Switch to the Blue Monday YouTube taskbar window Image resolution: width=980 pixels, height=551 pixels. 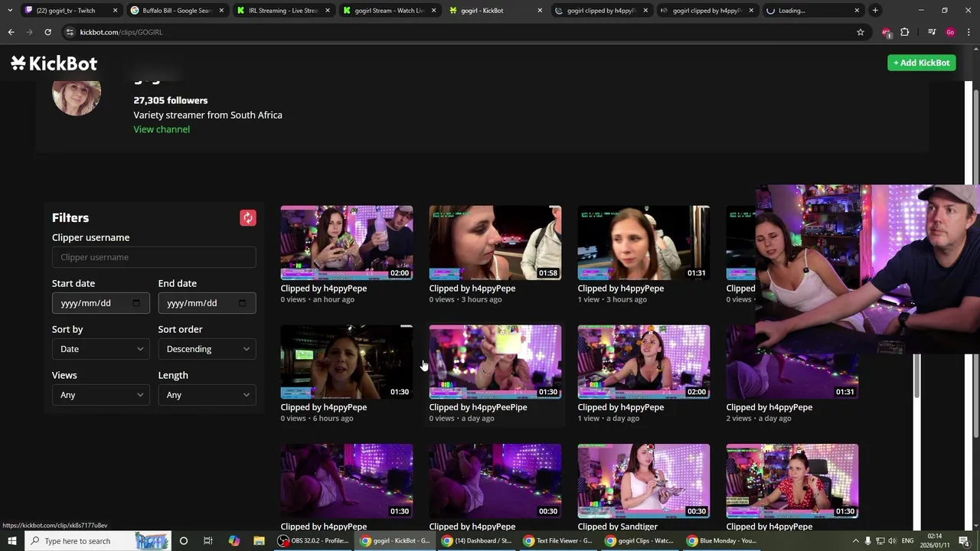coord(721,541)
